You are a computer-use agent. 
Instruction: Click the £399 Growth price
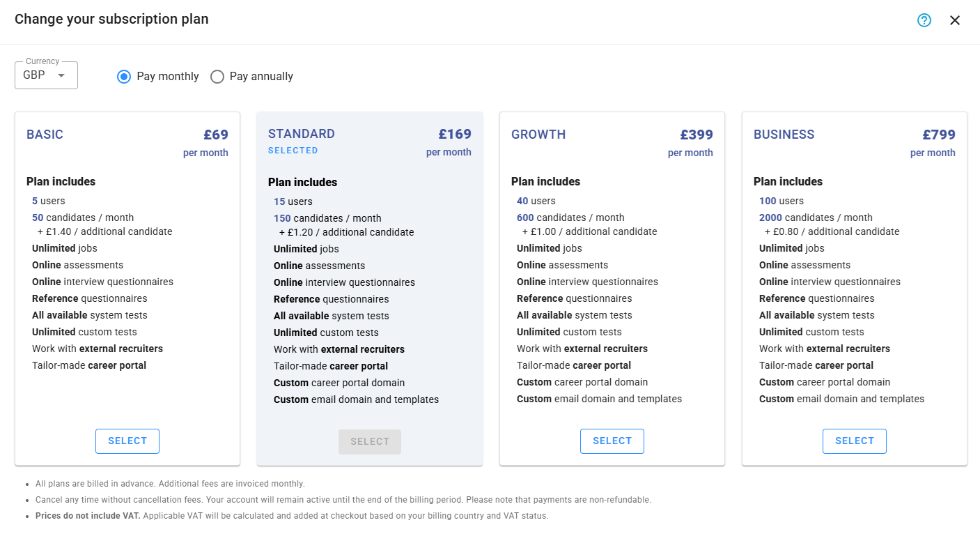coord(697,135)
